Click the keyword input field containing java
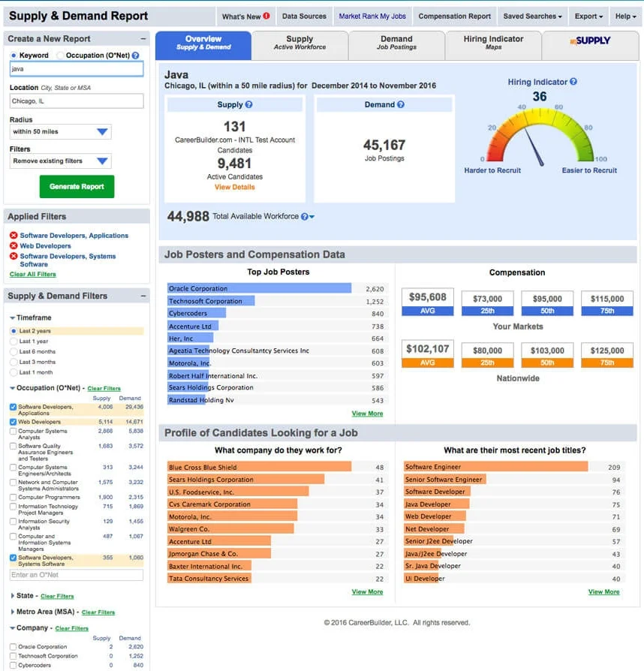This screenshot has height=671, width=644. tap(77, 69)
